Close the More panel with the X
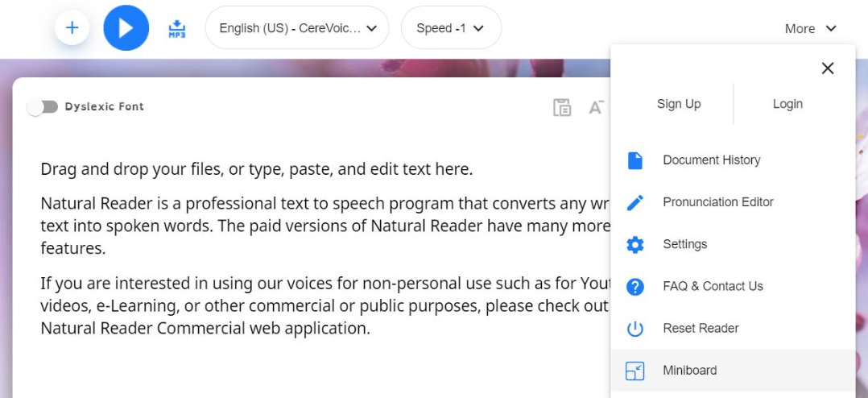Viewport: 868px width, 398px height. click(828, 68)
